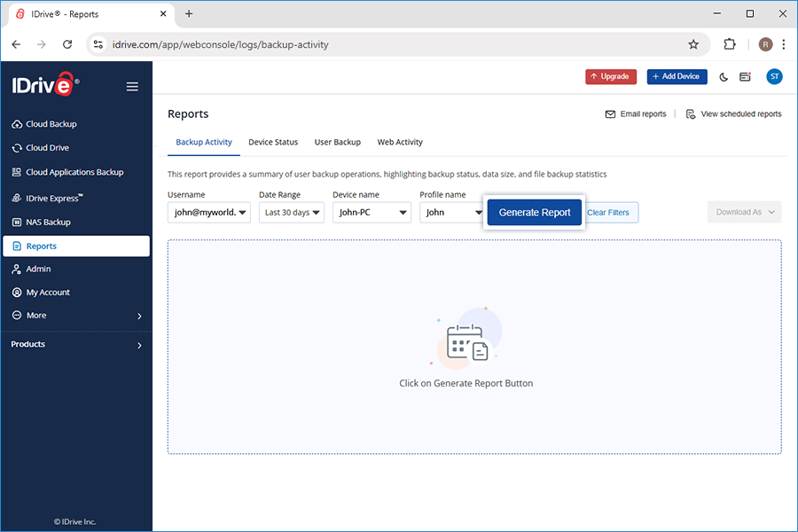Open My Account page
798x532 pixels.
[x=41, y=293]
